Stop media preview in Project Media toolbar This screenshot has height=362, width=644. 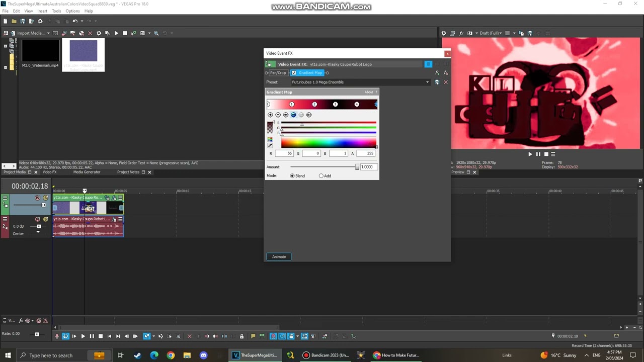[125, 33]
